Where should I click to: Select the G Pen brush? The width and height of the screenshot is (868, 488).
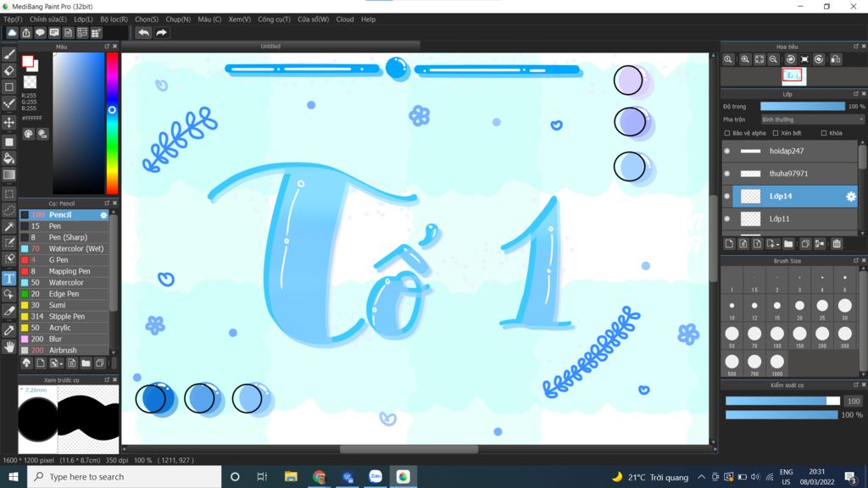pos(64,260)
